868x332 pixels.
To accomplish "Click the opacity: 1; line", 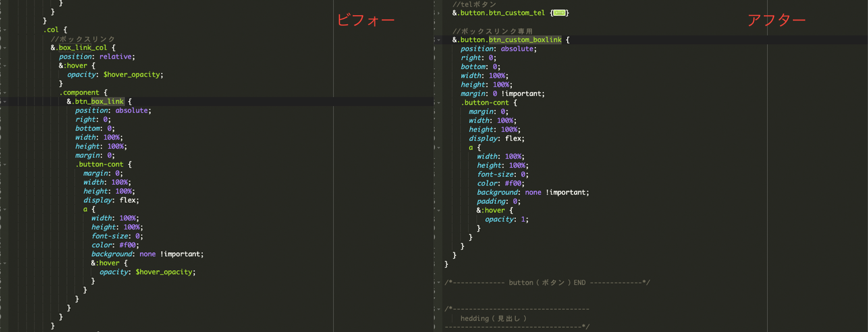I will click(x=506, y=219).
